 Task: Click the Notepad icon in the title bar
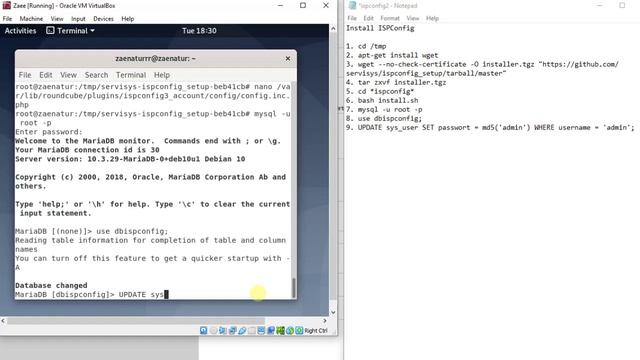pyautogui.click(x=352, y=6)
